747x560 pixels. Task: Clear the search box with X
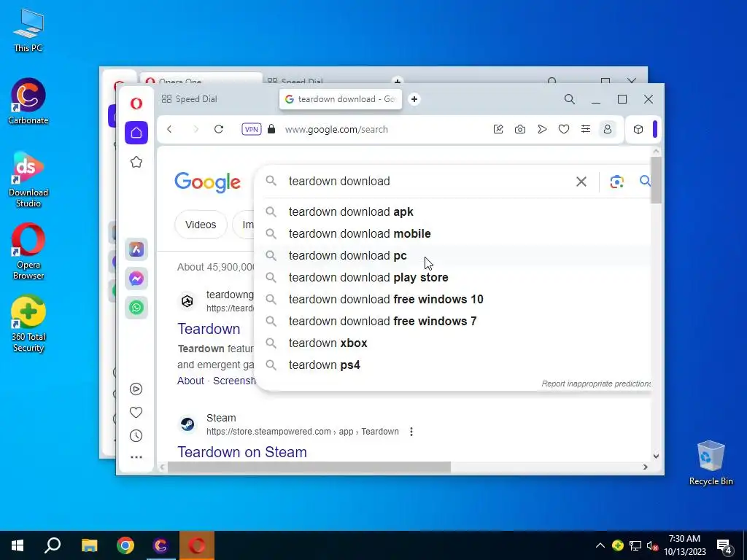(x=581, y=182)
